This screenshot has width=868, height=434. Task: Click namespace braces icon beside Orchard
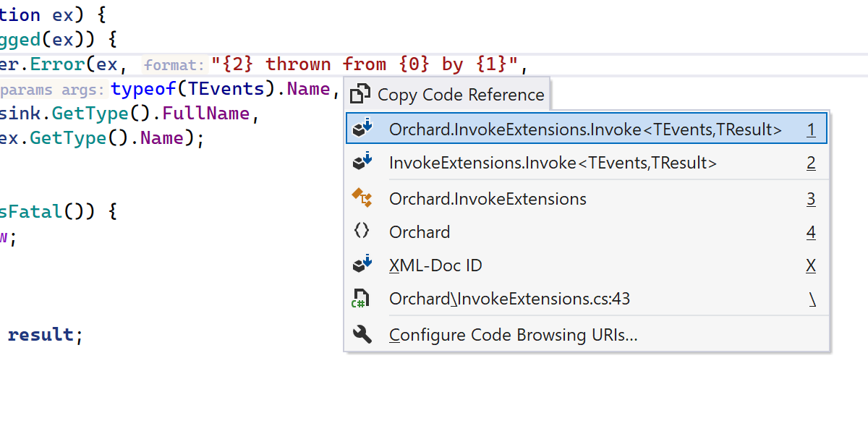coord(362,231)
